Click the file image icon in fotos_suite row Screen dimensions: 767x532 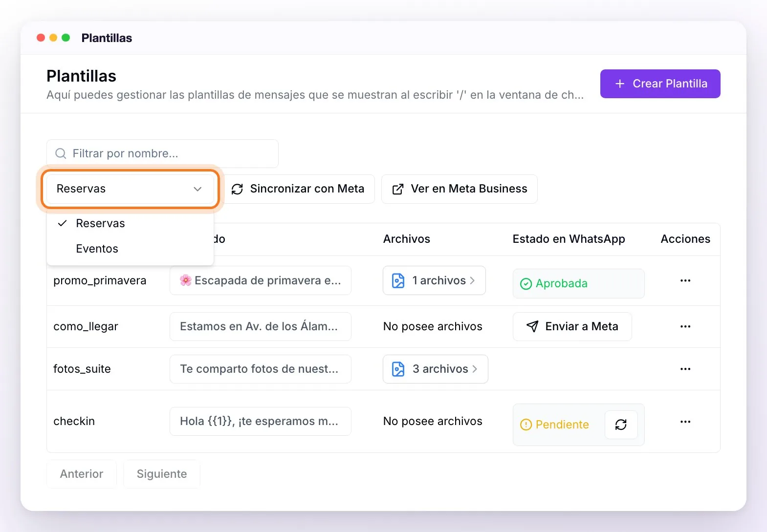click(x=398, y=369)
